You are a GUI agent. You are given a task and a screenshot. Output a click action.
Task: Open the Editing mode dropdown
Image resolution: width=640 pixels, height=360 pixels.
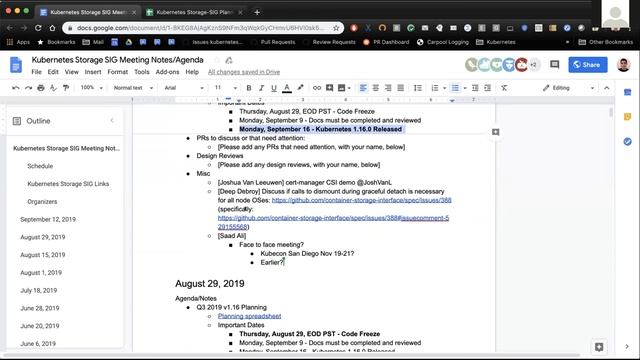coord(568,88)
